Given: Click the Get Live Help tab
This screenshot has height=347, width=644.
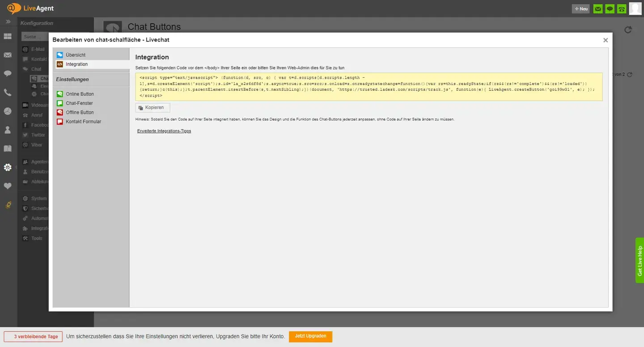Looking at the screenshot, I should click(640, 260).
